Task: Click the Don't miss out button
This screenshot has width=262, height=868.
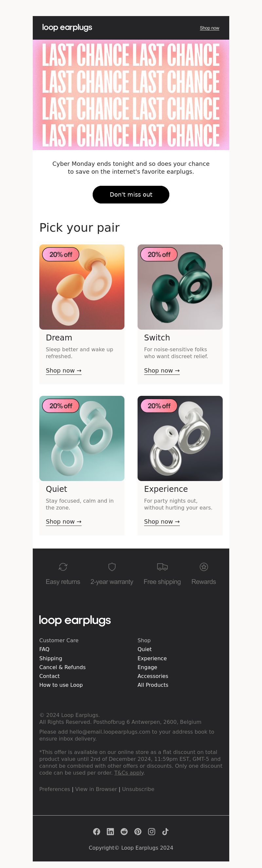Action: (x=131, y=194)
